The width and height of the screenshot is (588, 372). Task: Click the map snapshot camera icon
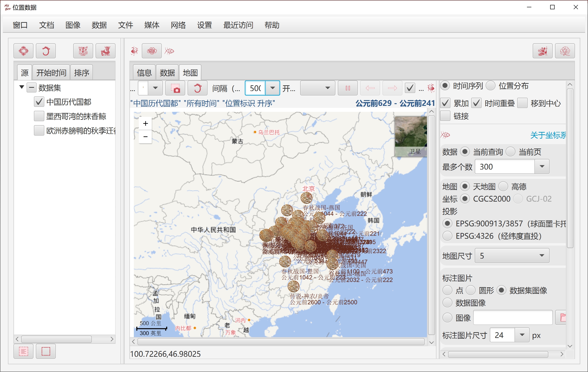coord(175,88)
